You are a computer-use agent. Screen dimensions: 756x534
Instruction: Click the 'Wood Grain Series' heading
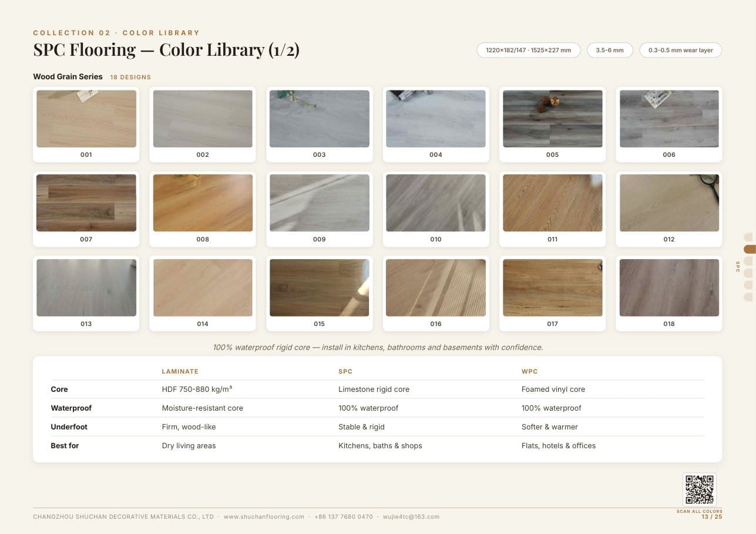pyautogui.click(x=68, y=76)
